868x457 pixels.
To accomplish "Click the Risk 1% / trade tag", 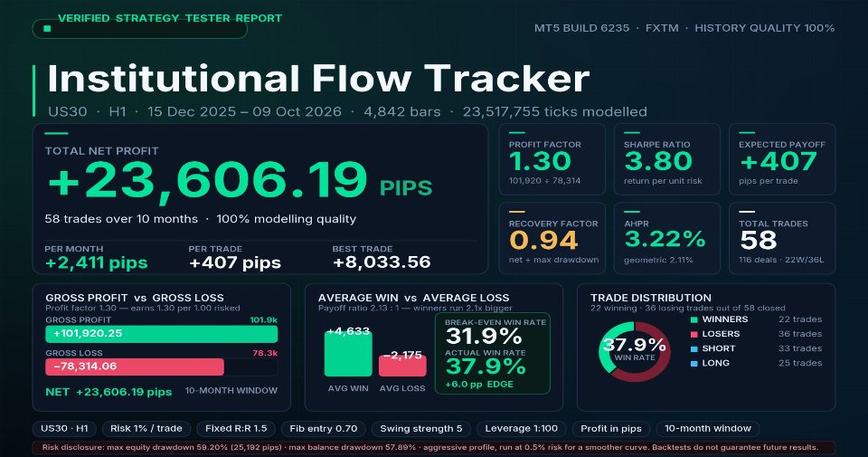I will tap(146, 429).
